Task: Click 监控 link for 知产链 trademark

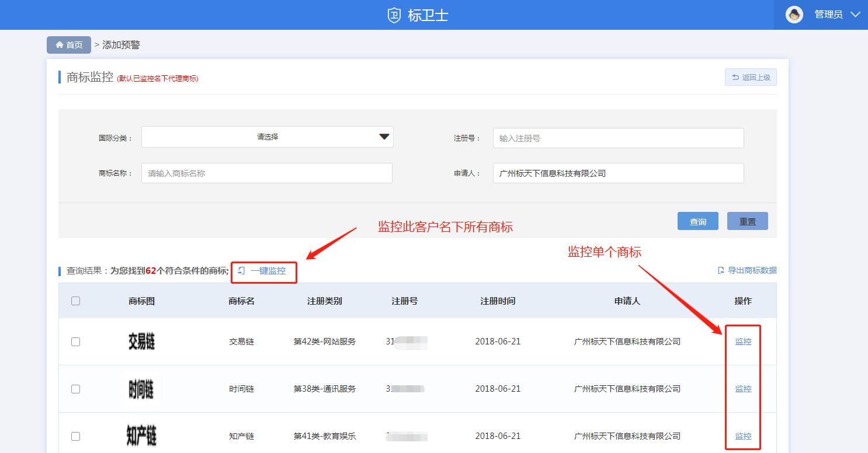Action: click(742, 435)
